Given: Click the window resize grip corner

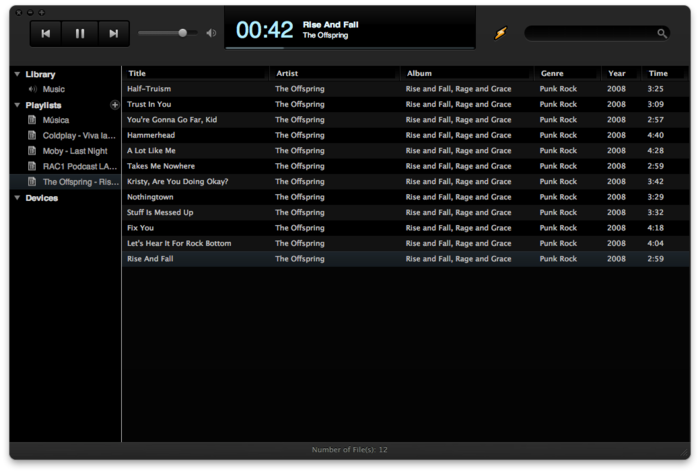Looking at the screenshot, I should coord(684,453).
